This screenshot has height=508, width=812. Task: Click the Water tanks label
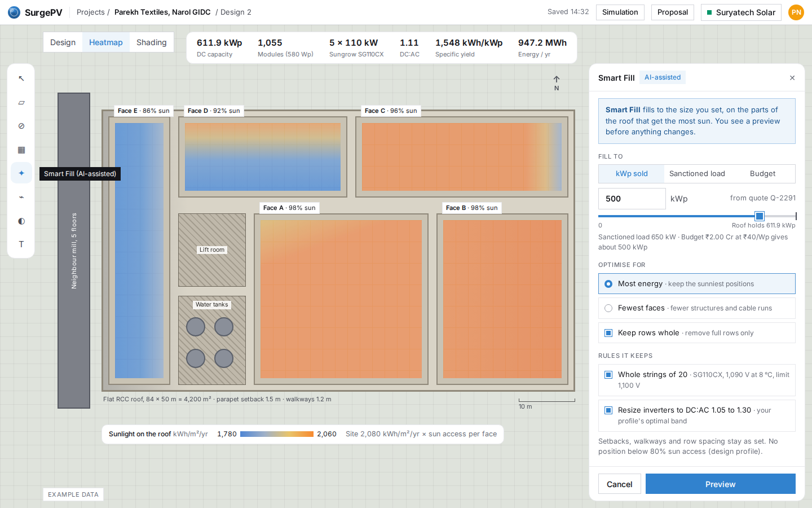point(212,305)
